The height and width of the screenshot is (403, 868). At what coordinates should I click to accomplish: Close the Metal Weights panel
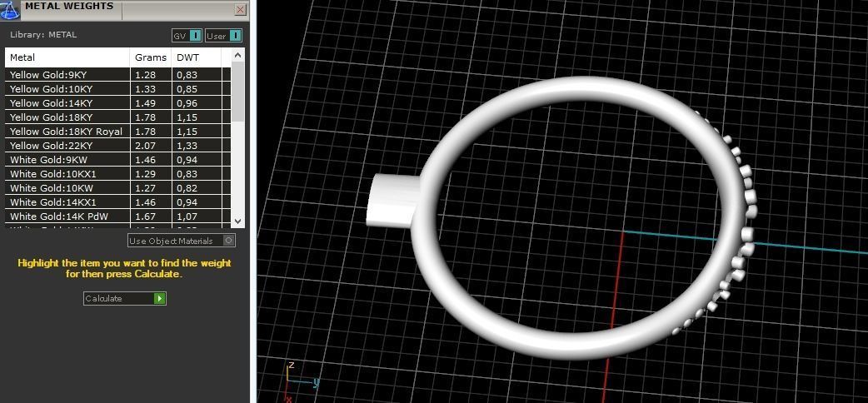click(240, 9)
